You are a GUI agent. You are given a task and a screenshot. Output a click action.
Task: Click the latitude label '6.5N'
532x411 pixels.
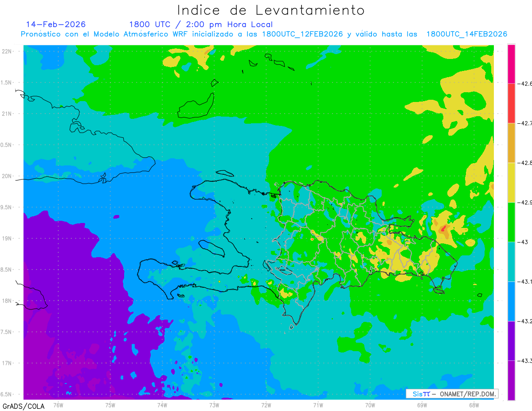click(7, 395)
